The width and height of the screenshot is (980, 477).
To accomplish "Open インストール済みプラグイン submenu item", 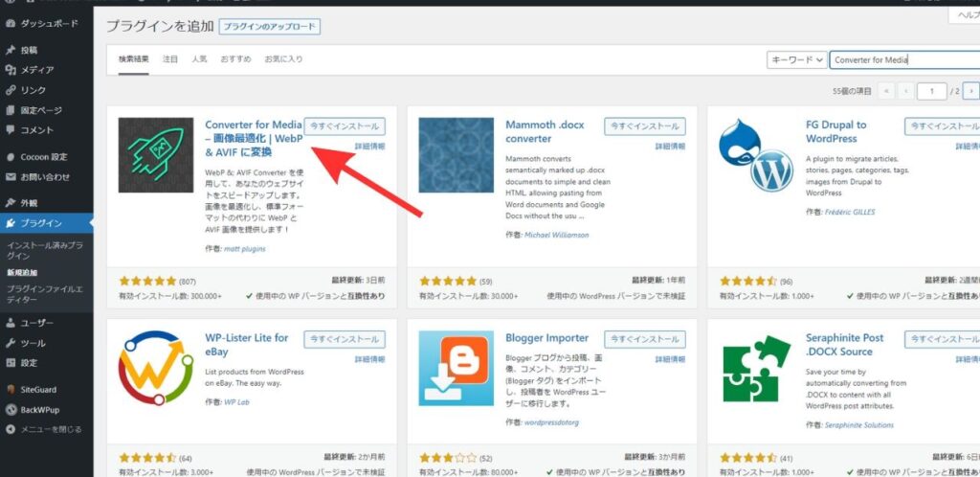I will (x=45, y=251).
